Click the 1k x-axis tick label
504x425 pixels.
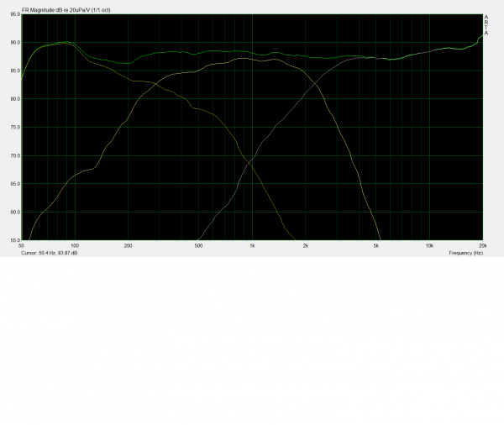click(252, 246)
